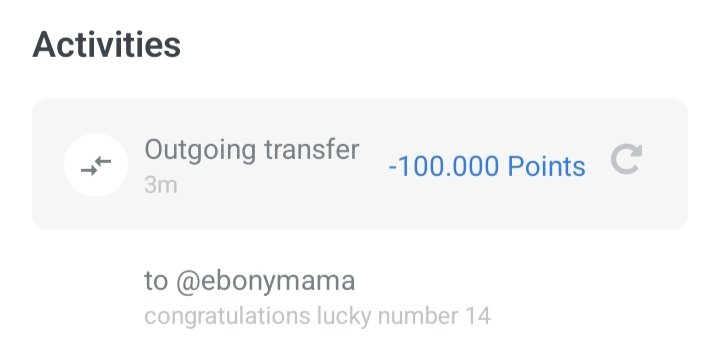Click the left-pointing arrow in the transfer icon

(x=104, y=161)
